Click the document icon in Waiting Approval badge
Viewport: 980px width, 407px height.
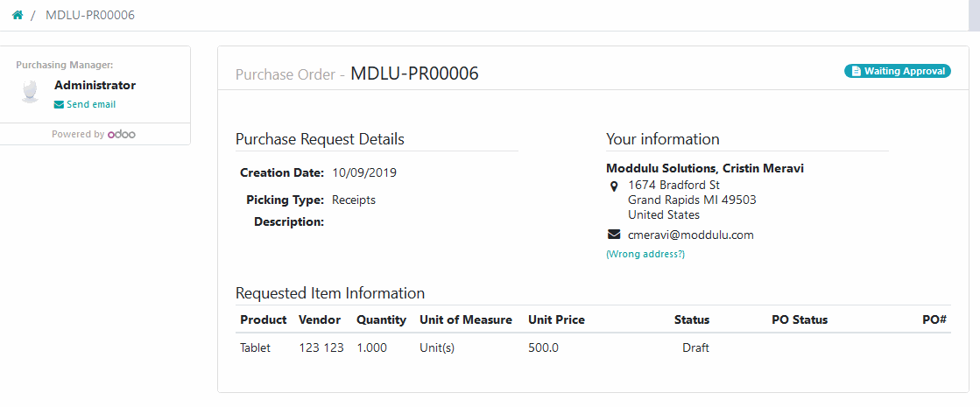click(856, 71)
